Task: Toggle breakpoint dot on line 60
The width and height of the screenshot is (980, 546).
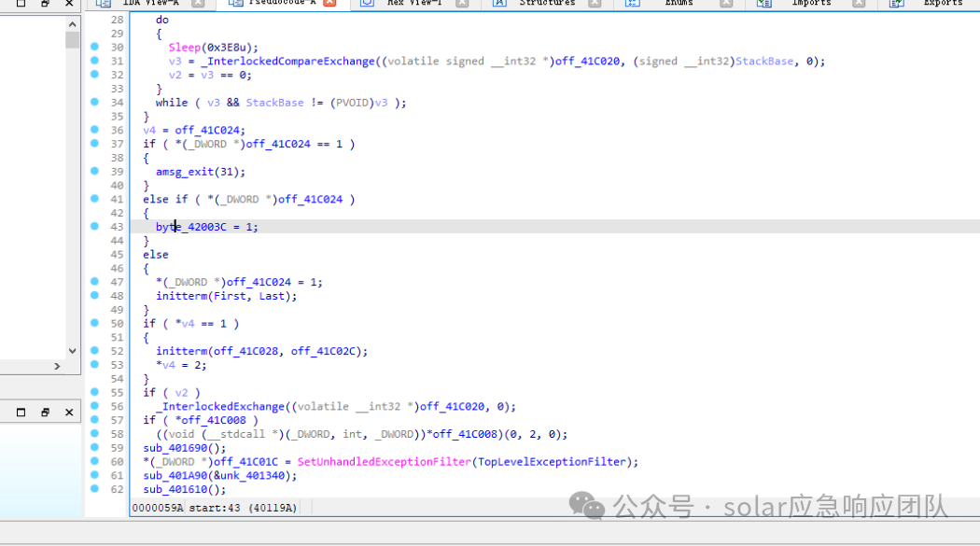Action: (94, 461)
